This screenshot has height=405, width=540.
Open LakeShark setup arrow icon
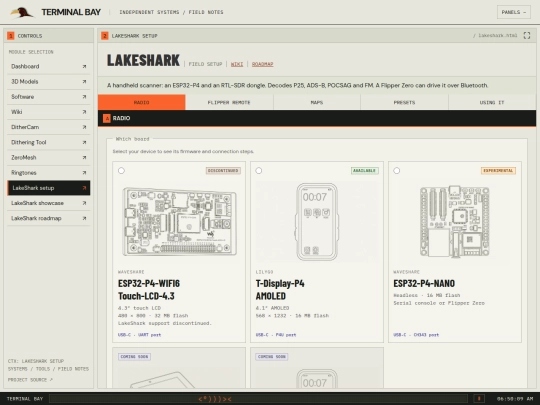pos(84,188)
